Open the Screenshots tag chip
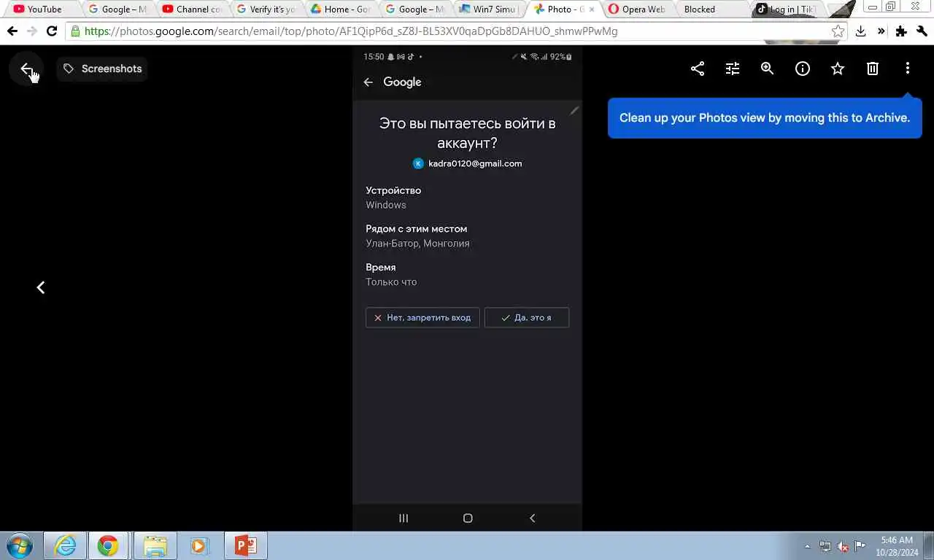The height and width of the screenshot is (560, 934). (102, 69)
